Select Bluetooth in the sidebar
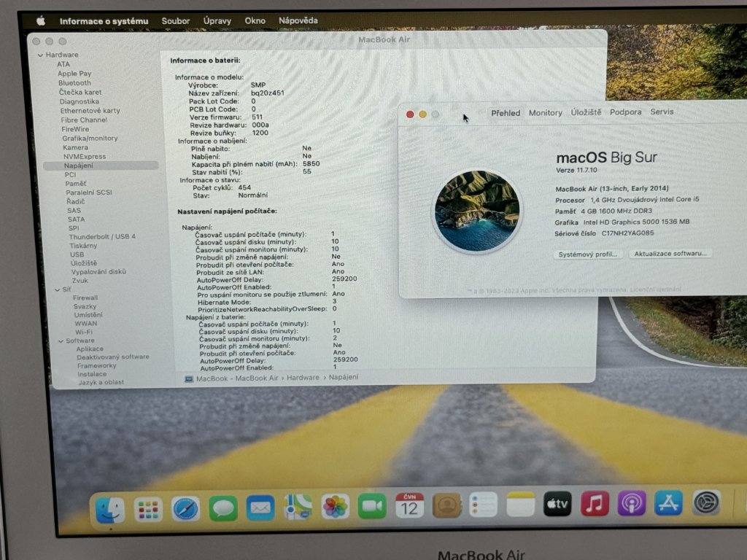This screenshot has height=560, width=747. [x=75, y=83]
